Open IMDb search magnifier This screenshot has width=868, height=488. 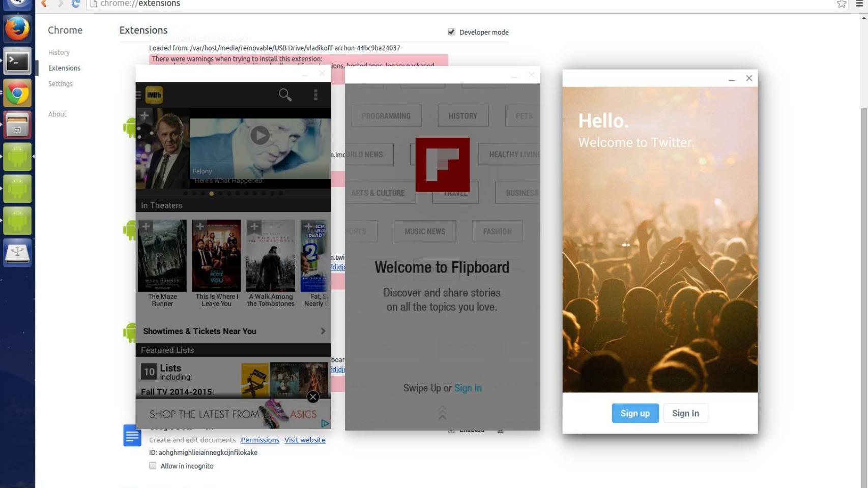(285, 95)
